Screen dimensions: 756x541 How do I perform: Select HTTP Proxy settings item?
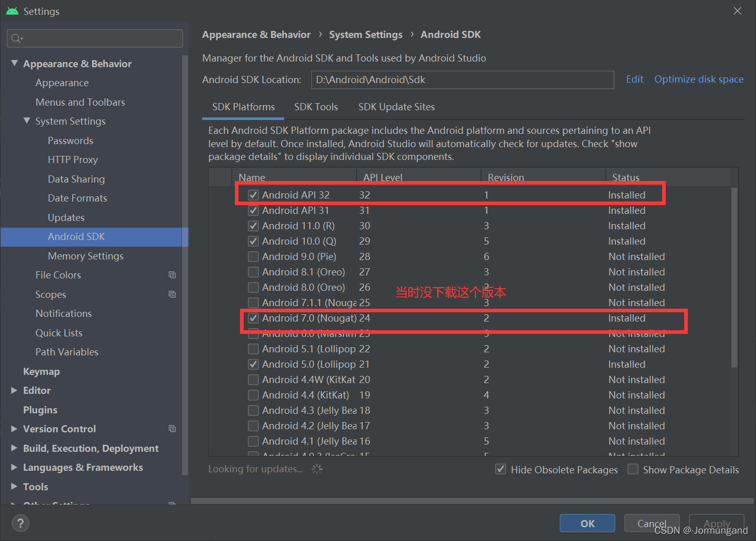73,159
